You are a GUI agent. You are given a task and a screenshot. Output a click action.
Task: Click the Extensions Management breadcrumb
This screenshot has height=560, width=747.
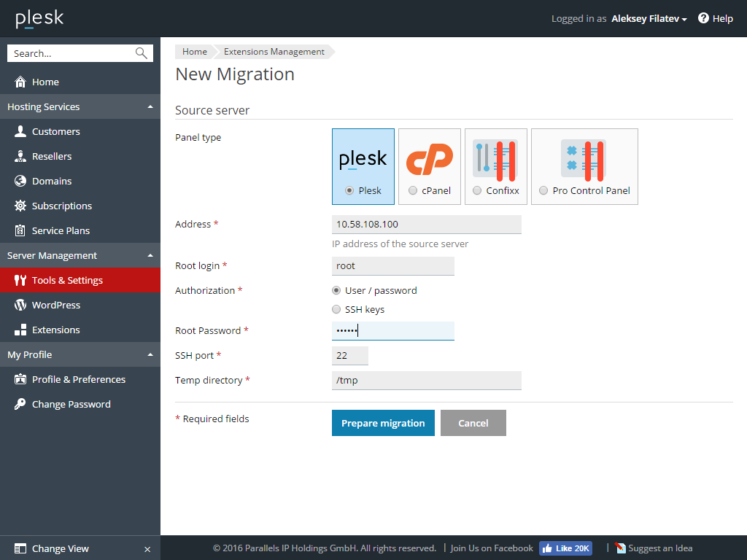pyautogui.click(x=274, y=52)
